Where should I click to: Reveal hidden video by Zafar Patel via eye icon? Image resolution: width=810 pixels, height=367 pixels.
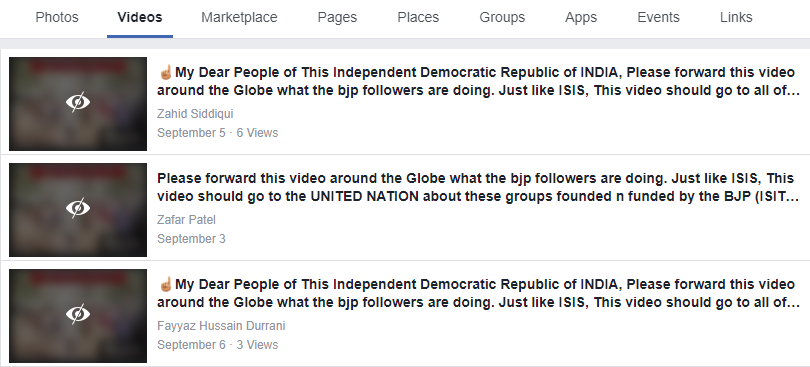click(78, 208)
